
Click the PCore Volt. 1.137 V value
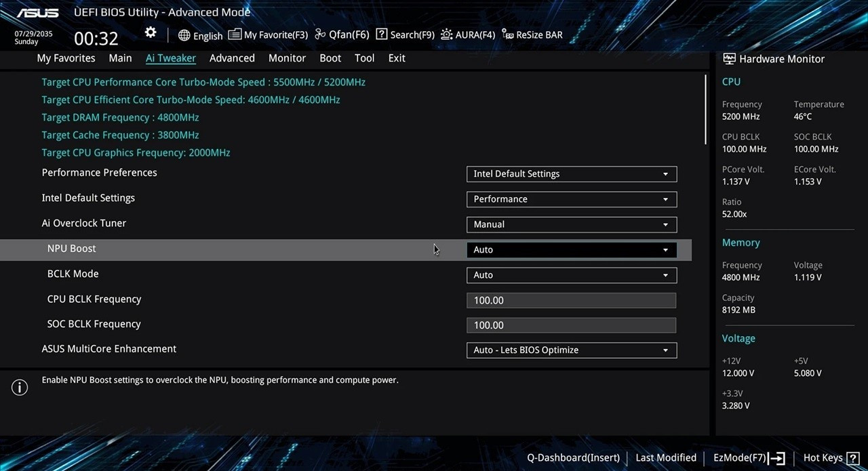click(x=736, y=182)
